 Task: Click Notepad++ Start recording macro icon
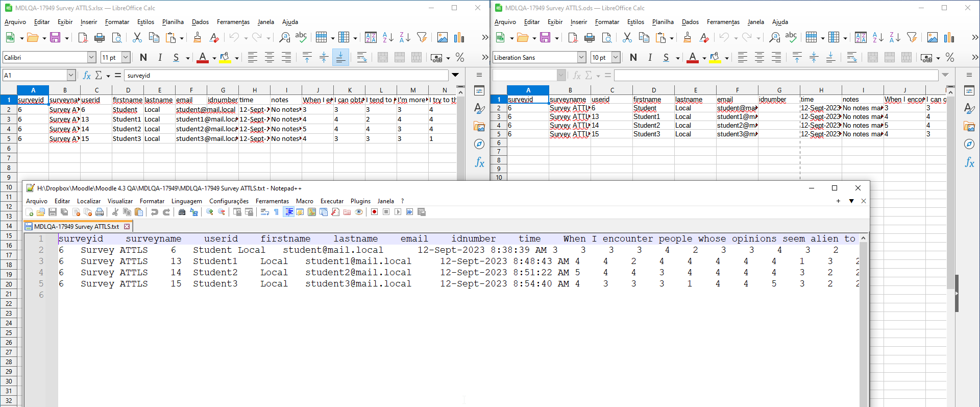[x=374, y=212]
